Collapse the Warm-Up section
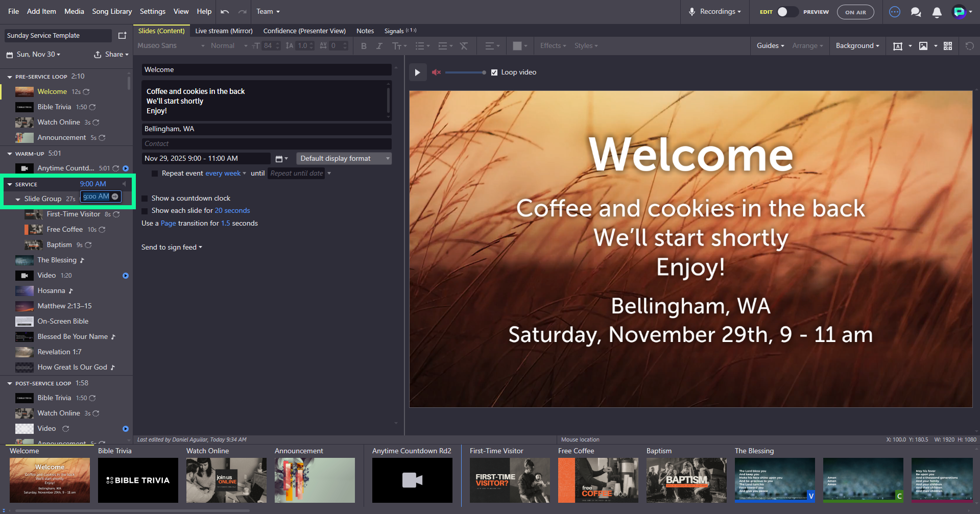Screen dimensions: 980x514 point(10,154)
